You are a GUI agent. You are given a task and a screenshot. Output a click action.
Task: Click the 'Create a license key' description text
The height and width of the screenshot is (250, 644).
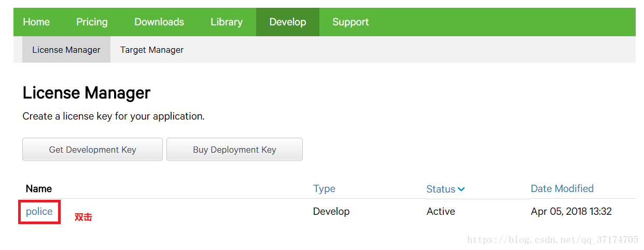coord(114,116)
